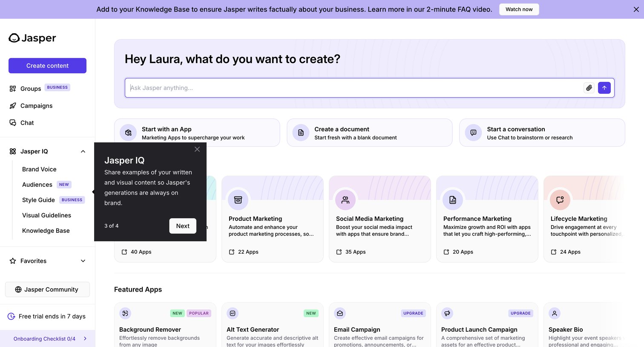The width and height of the screenshot is (644, 347).
Task: Click the free trial clock icon
Action: click(x=11, y=316)
